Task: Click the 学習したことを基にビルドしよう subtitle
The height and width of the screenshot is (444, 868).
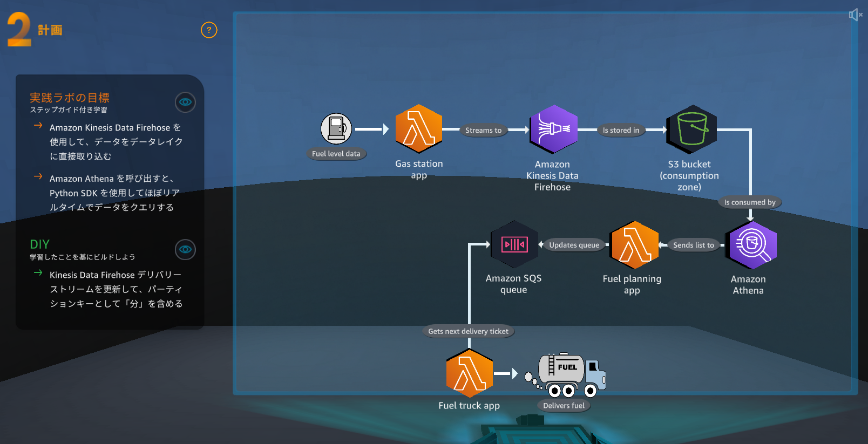Action: coord(83,257)
